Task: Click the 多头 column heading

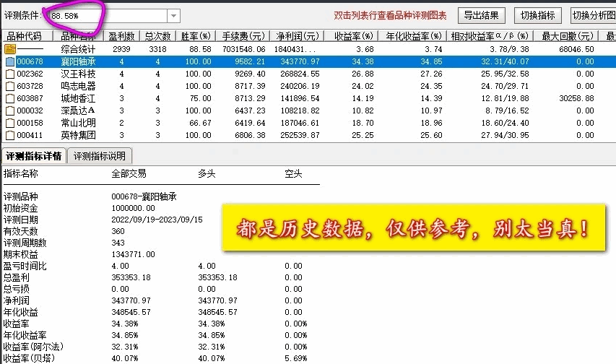Action: 207,174
